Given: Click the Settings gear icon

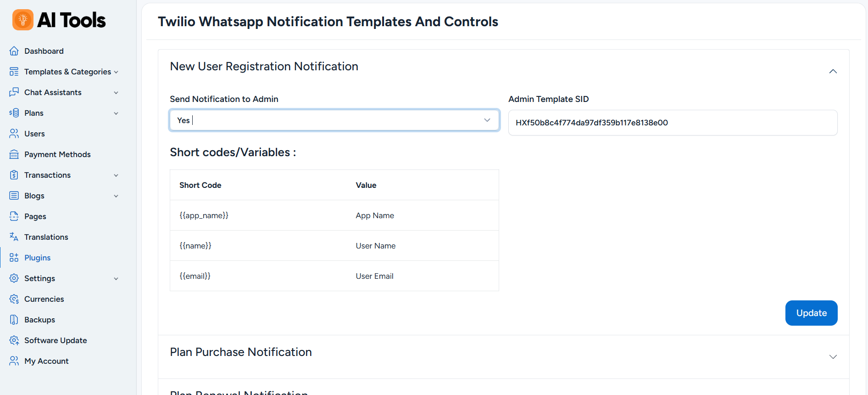Looking at the screenshot, I should (x=14, y=278).
